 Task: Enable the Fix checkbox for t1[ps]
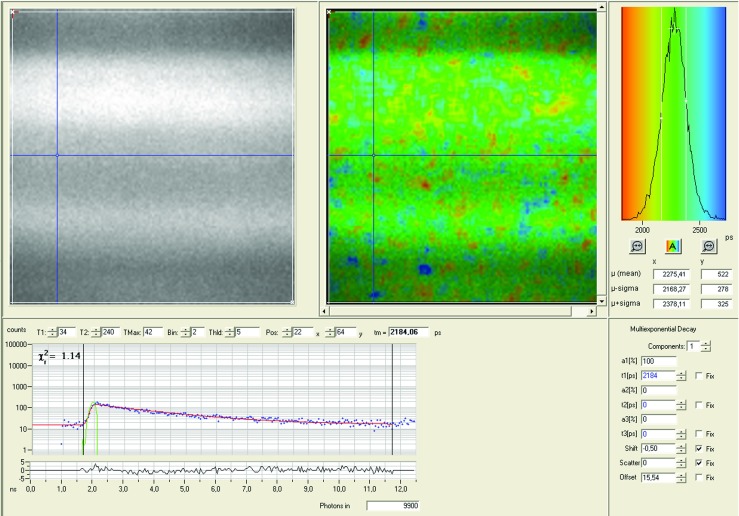[x=699, y=376]
